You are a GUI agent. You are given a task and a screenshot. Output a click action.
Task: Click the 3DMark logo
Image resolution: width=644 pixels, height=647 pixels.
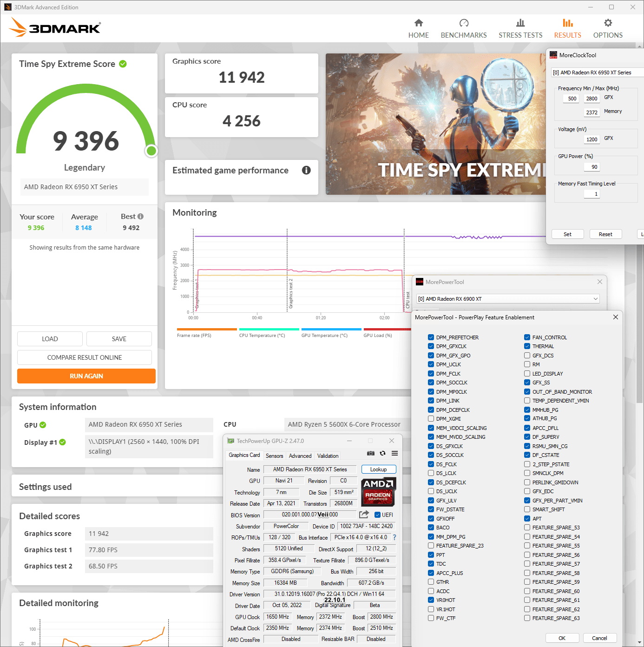pyautogui.click(x=55, y=27)
